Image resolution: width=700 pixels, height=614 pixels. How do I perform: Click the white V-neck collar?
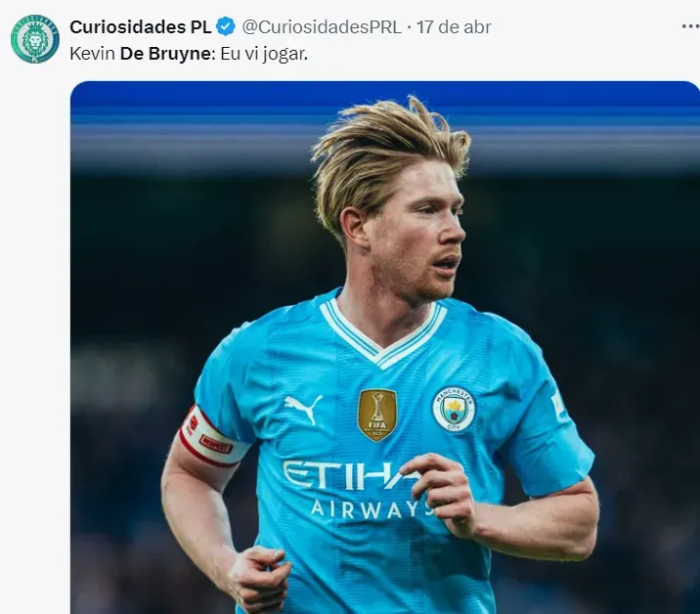[383, 330]
